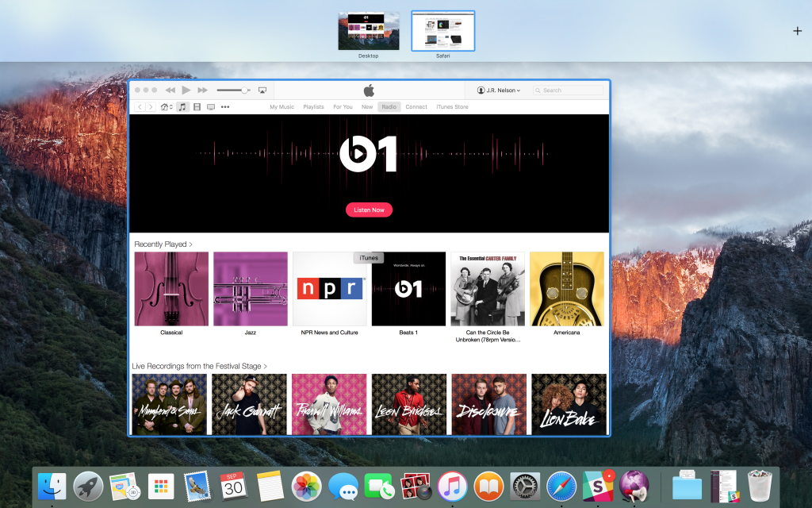
Task: Click the Listen Now button
Action: [x=369, y=210]
